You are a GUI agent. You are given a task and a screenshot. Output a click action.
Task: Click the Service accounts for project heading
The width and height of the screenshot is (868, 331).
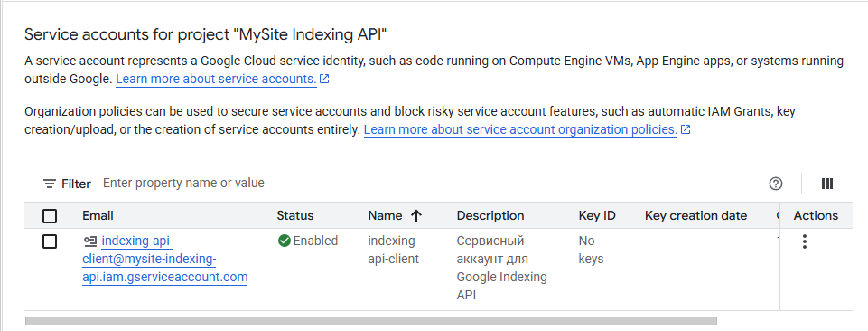point(205,34)
